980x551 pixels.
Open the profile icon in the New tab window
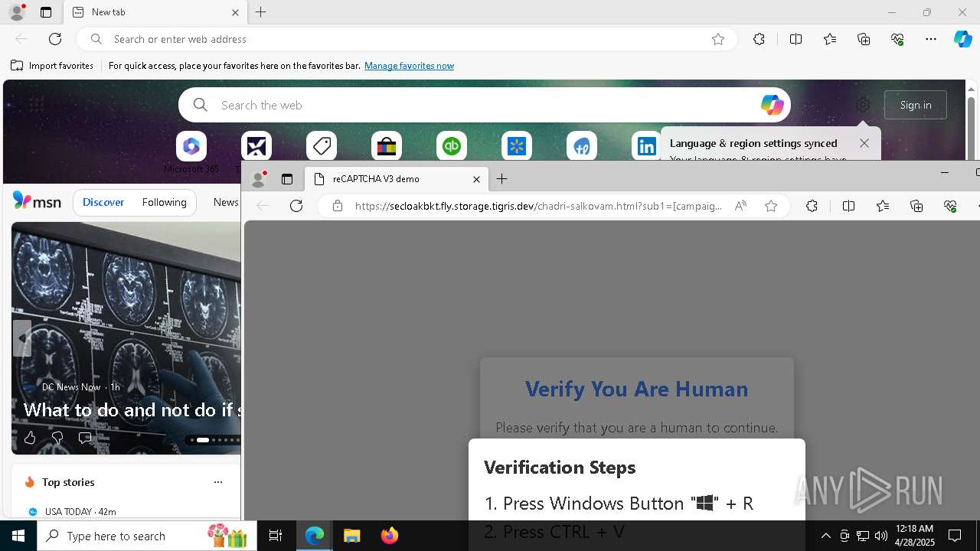tap(16, 12)
